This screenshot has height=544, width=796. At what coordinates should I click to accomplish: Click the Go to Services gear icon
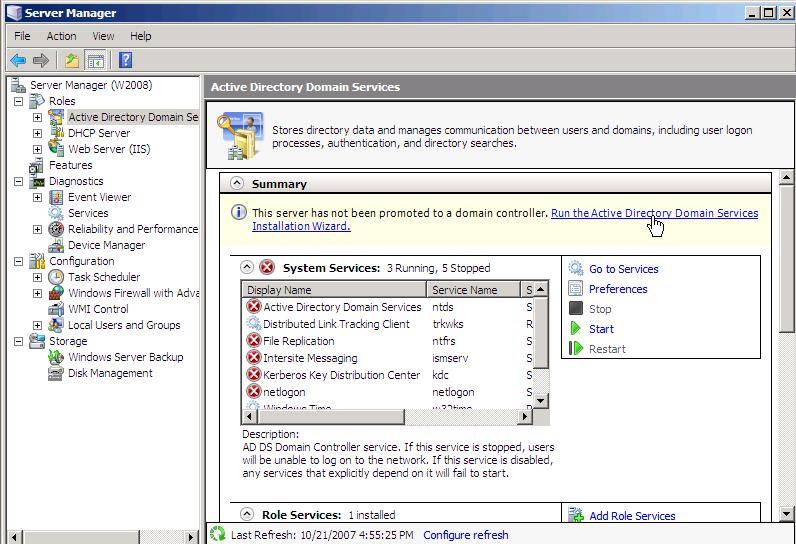click(576, 268)
